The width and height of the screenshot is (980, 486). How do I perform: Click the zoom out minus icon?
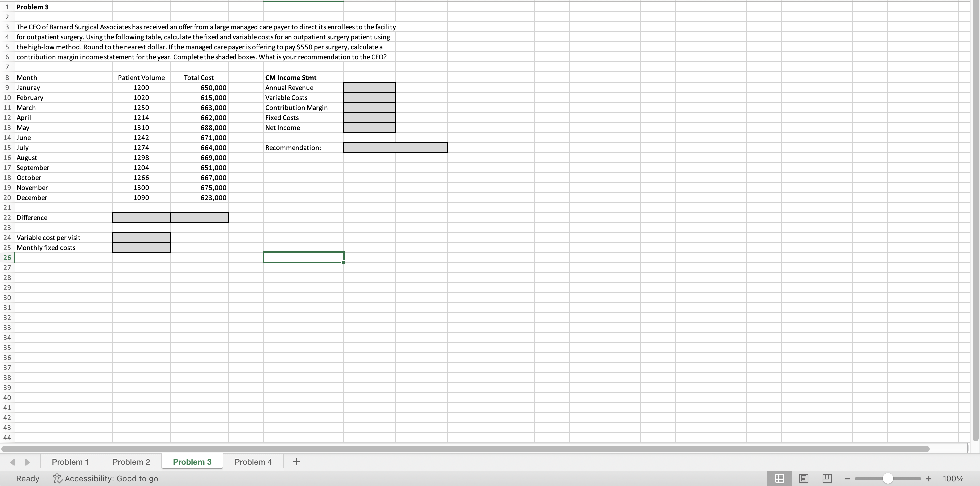[x=847, y=478]
